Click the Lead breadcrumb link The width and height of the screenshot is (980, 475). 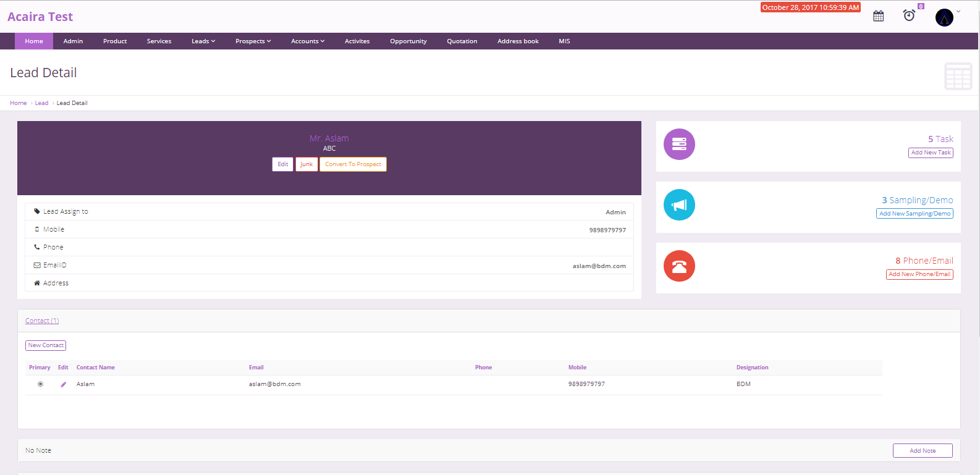click(41, 103)
